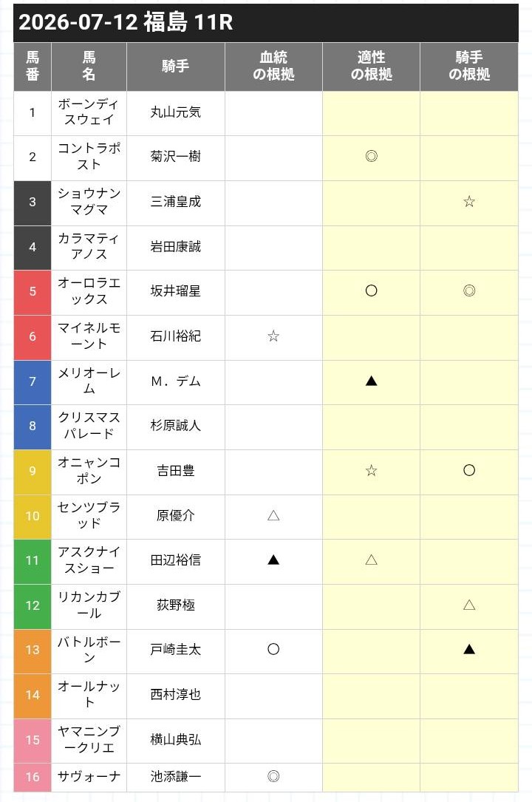
Task: Open horse name オニャンコポン
Action: click(x=89, y=471)
